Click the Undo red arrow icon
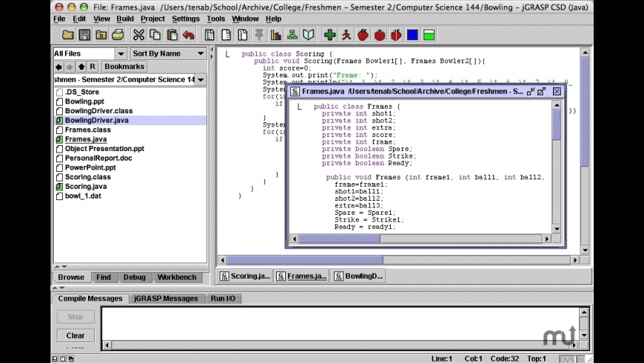 (188, 35)
